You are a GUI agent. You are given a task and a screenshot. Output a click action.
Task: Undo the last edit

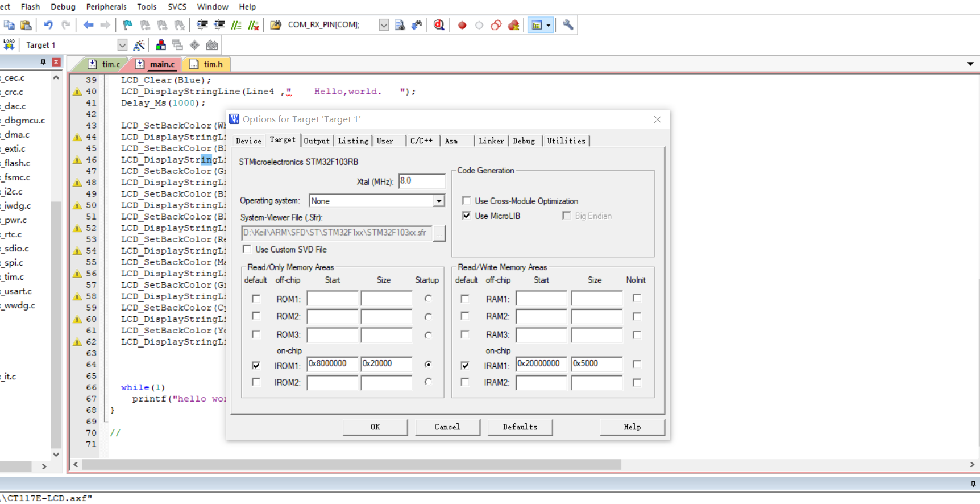(48, 25)
